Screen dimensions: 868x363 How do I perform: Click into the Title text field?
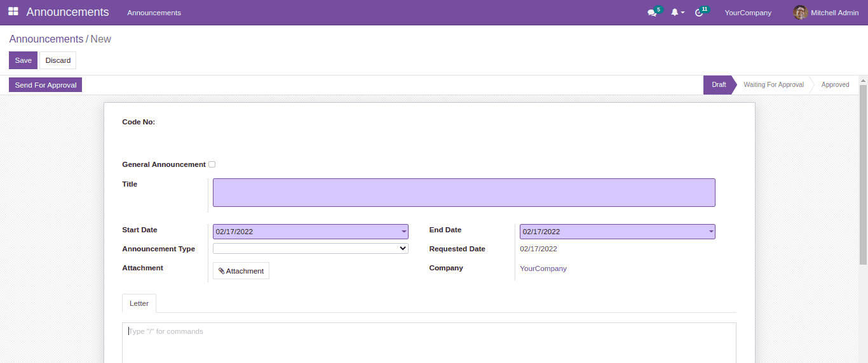point(464,192)
